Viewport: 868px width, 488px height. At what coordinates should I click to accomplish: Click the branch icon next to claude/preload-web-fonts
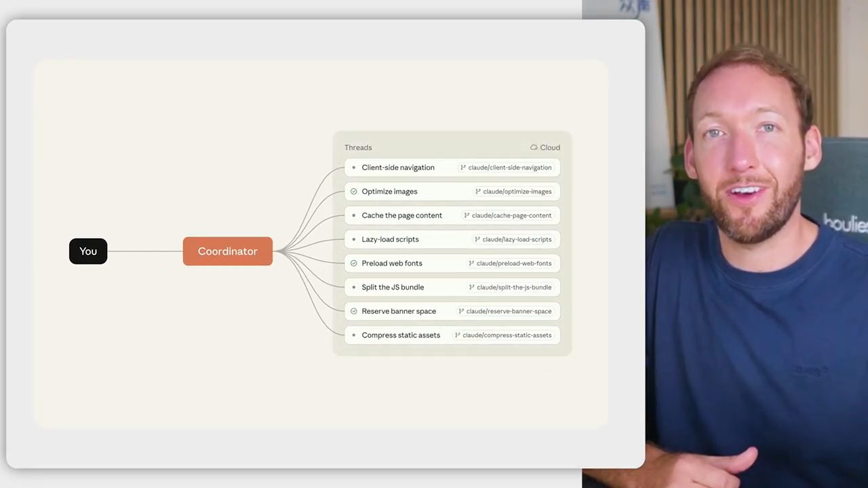[x=471, y=263]
